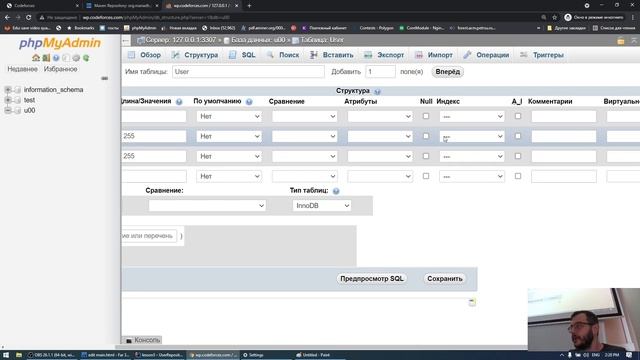Open the Поиск tab

pos(283,55)
